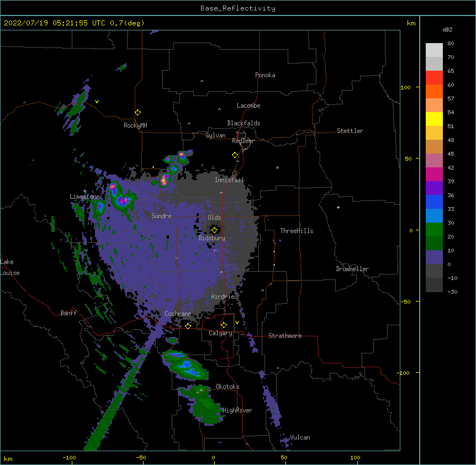Image resolution: width=476 pixels, height=465 pixels.
Task: Click the white plus marker north of Drumheller
Action: point(338,207)
